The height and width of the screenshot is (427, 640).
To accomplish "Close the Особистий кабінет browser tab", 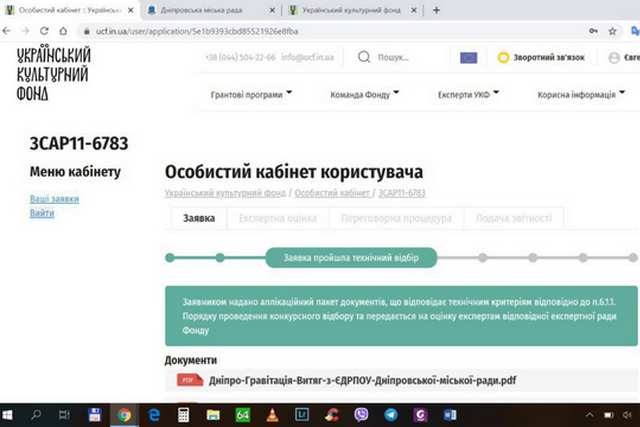I will (131, 10).
